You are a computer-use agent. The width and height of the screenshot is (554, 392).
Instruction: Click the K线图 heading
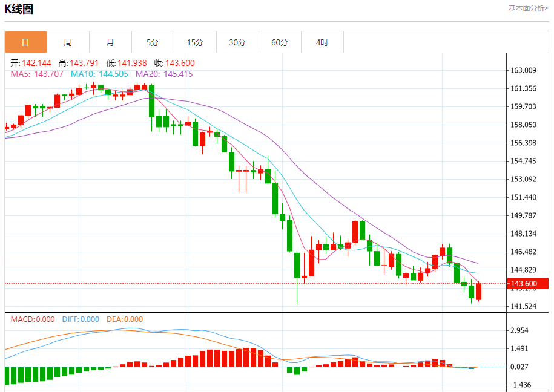point(19,9)
